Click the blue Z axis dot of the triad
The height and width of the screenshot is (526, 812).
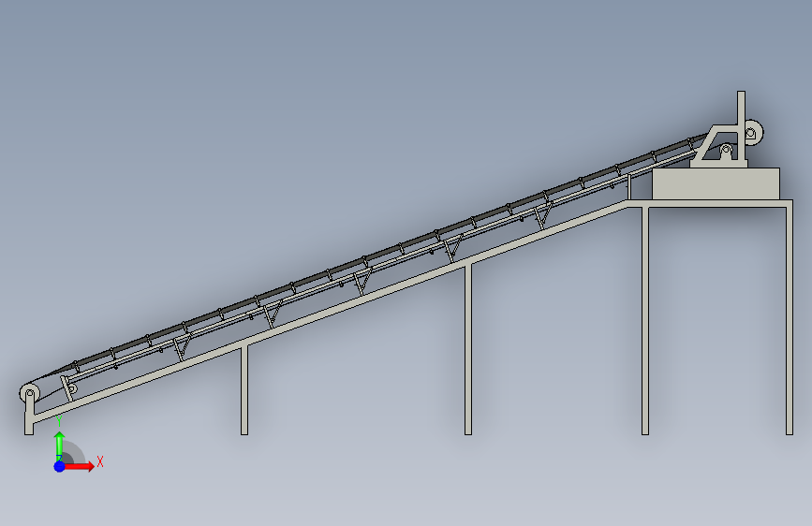[60, 466]
